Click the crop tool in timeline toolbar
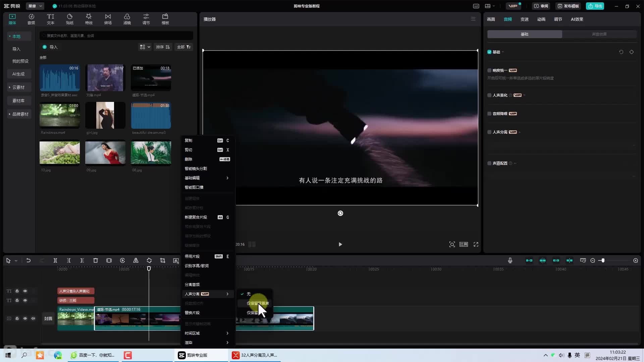The width and height of the screenshot is (644, 362). 163,260
